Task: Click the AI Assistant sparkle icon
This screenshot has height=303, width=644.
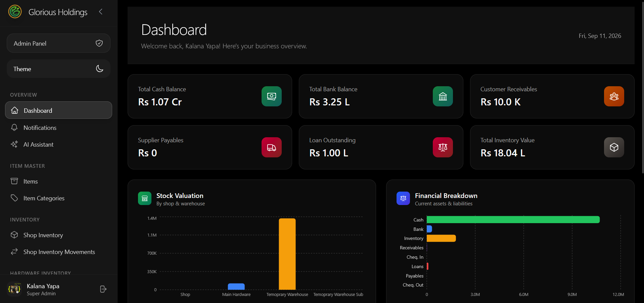Action: coord(14,144)
